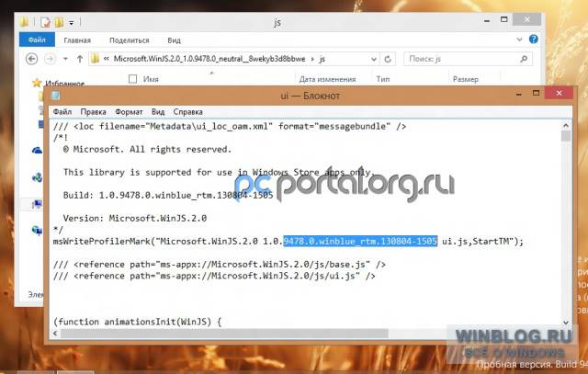Sort by Дата изменения column header
This screenshot has height=374, width=588.
coord(327,79)
